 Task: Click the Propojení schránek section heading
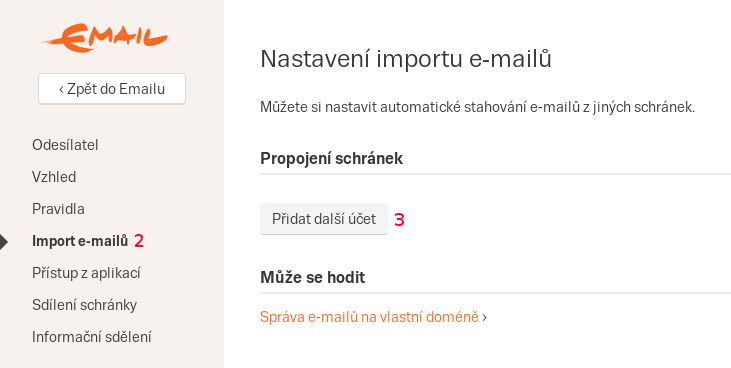331,159
